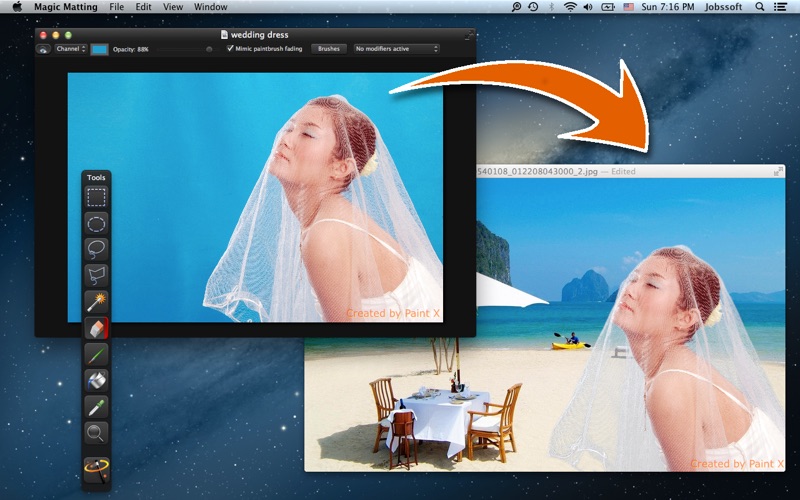Click the Opacity slider handle

point(209,48)
